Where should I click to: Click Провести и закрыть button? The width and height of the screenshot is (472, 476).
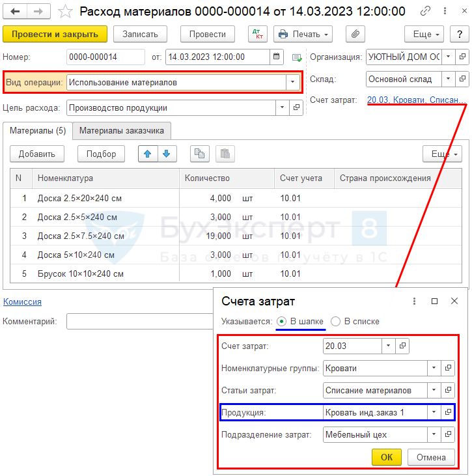(x=55, y=34)
